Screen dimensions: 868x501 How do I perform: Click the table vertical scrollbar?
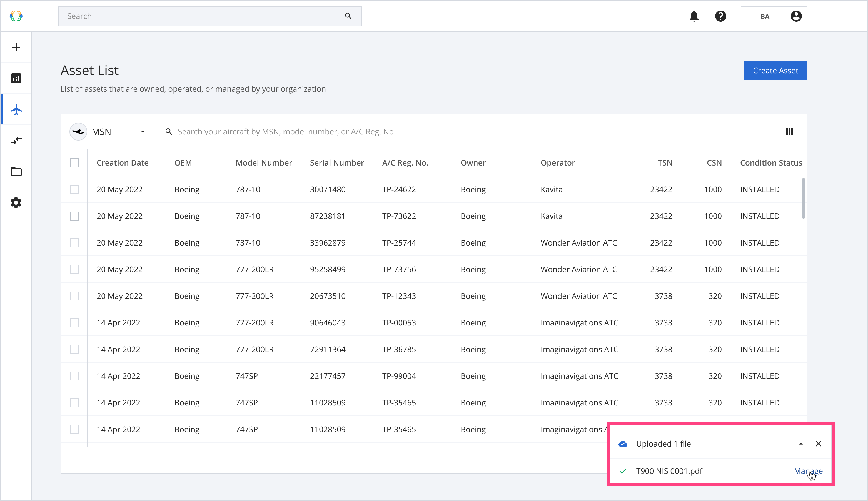pyautogui.click(x=803, y=198)
